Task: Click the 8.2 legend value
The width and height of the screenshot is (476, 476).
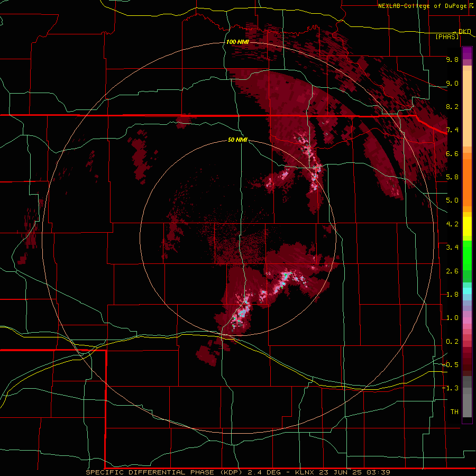Action: [452, 106]
